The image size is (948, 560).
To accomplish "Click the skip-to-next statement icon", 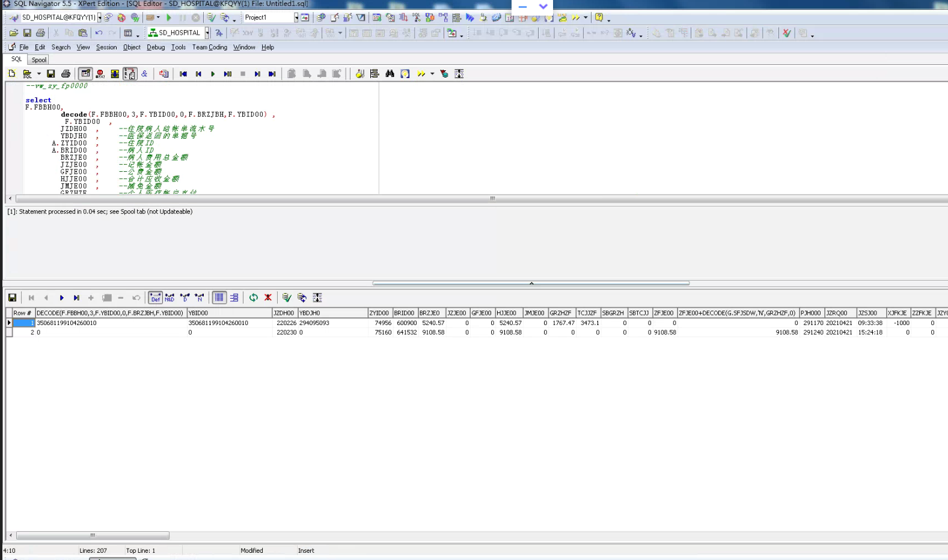I will coord(257,74).
